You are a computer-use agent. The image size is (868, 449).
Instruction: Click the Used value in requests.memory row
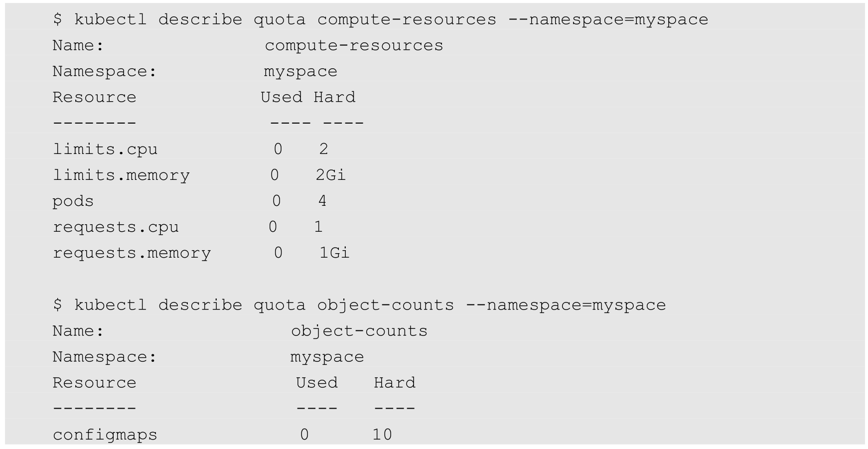coord(278,253)
